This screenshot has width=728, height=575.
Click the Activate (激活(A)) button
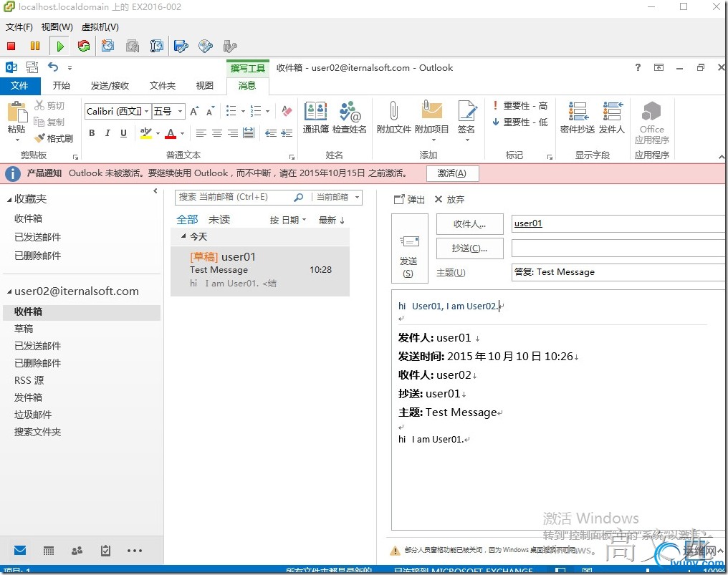452,173
